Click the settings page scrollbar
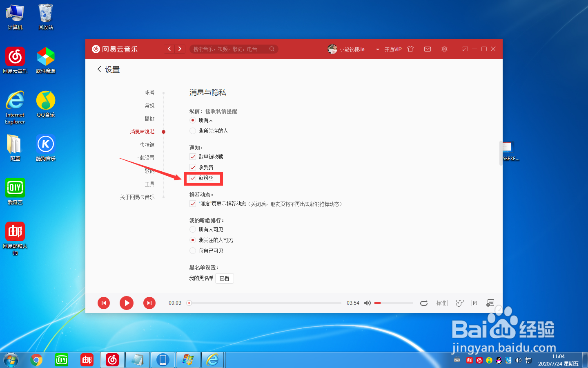This screenshot has width=588, height=368. point(501,153)
